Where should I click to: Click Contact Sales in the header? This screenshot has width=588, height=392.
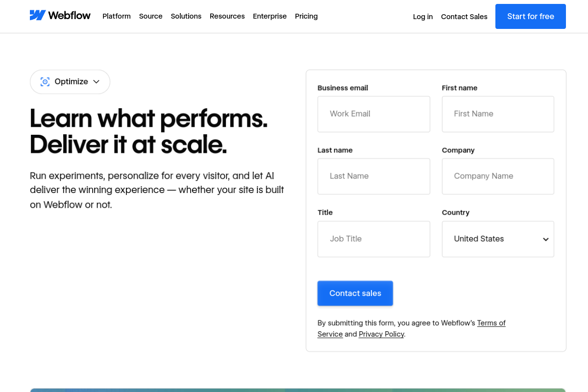pos(464,17)
